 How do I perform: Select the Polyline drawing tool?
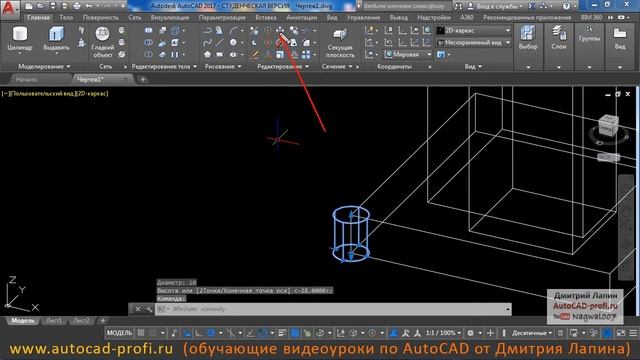tap(207, 31)
